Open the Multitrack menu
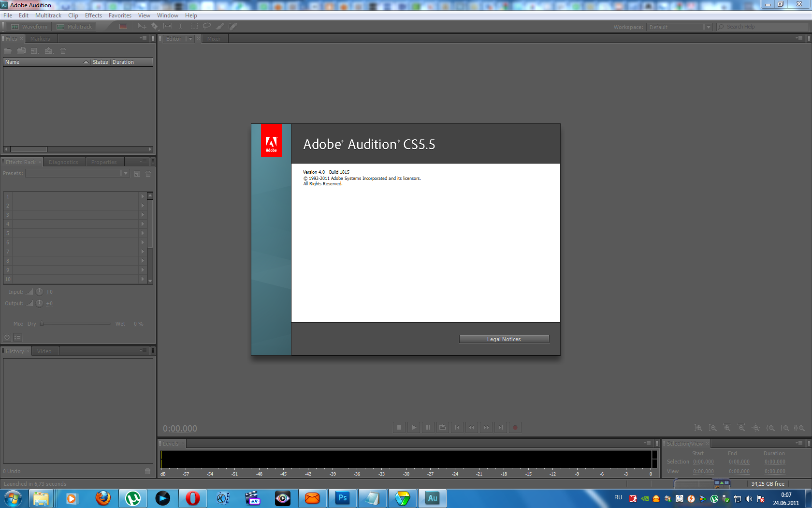 coord(48,15)
